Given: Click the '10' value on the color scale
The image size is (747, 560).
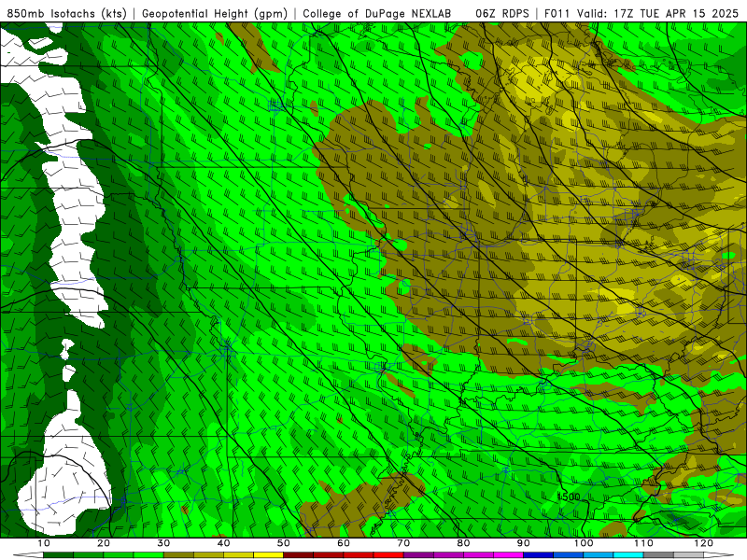Looking at the screenshot, I should [43, 543].
